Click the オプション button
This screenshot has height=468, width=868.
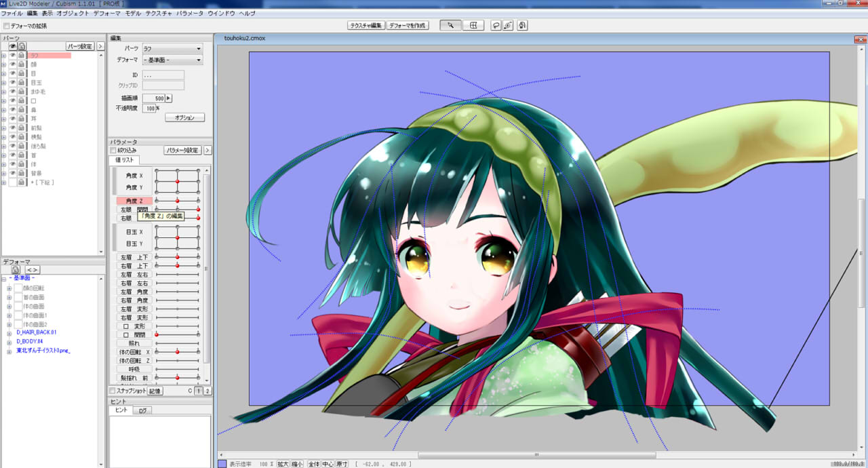(184, 117)
